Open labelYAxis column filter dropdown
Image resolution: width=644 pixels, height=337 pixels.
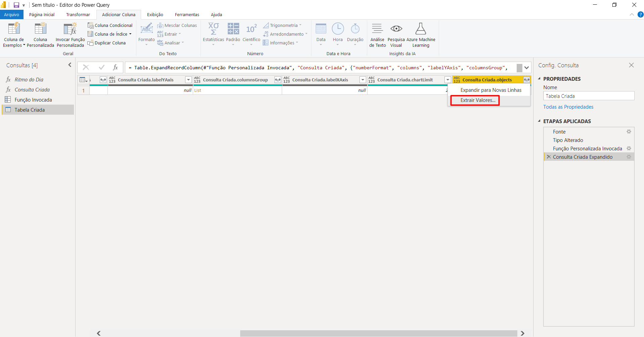point(188,80)
